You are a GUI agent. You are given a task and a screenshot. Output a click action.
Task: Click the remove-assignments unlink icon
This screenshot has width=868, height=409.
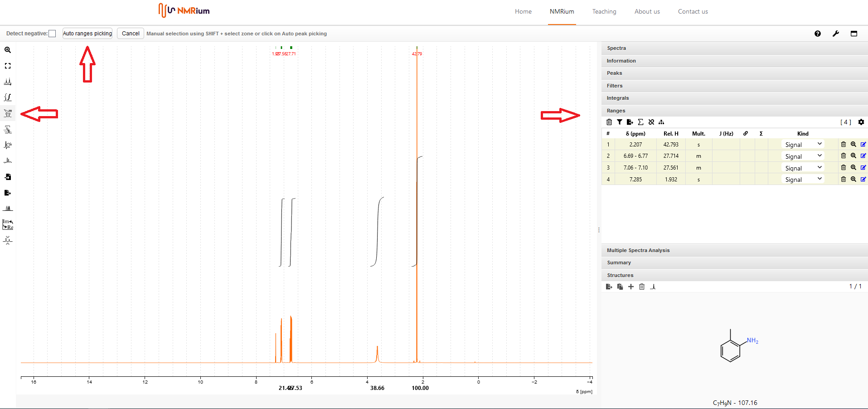(651, 122)
